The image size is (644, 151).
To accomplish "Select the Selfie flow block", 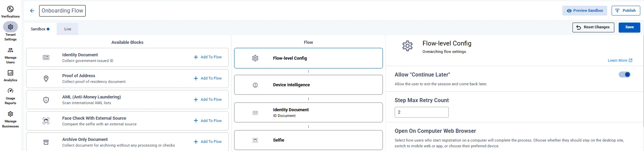I will click(x=308, y=140).
